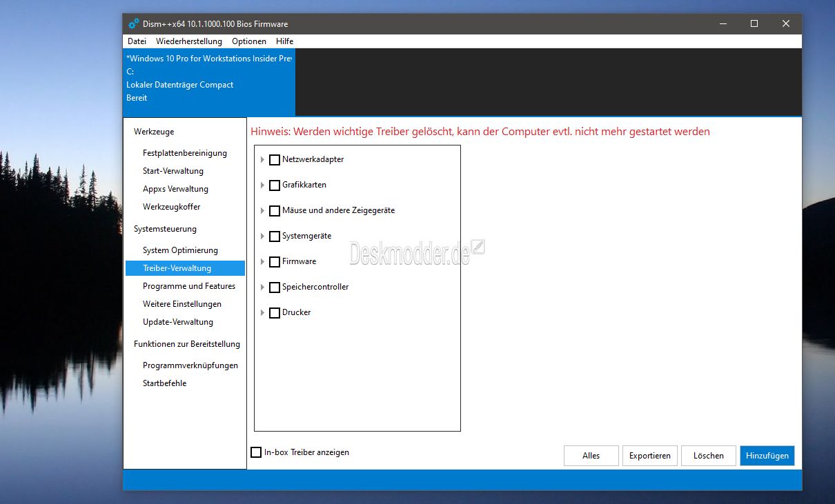
Task: Open the Datei menu
Action: click(137, 41)
